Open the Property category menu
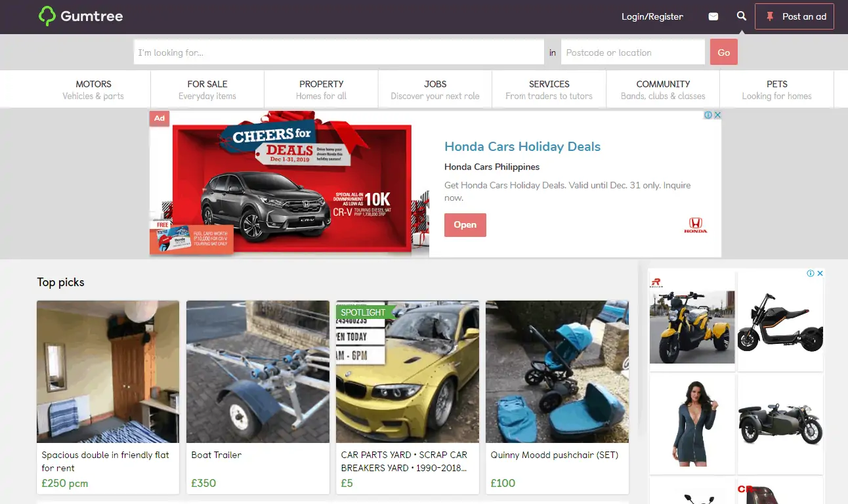Screen dimensions: 848x504 tap(322, 89)
